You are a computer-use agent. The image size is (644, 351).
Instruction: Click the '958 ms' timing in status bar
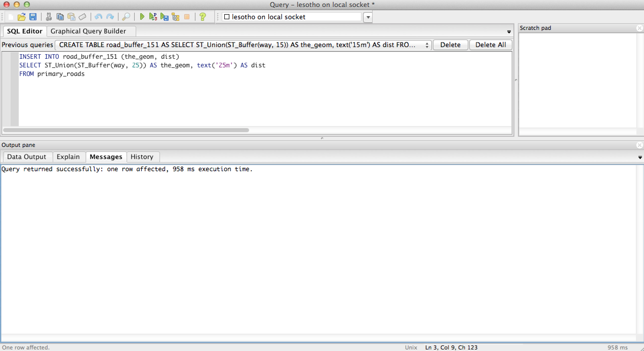[x=617, y=347]
